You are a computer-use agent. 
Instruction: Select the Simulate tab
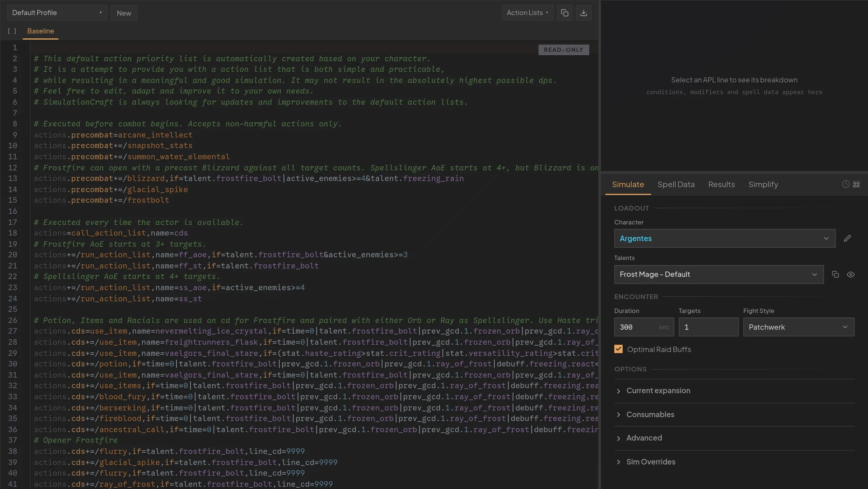pos(628,184)
